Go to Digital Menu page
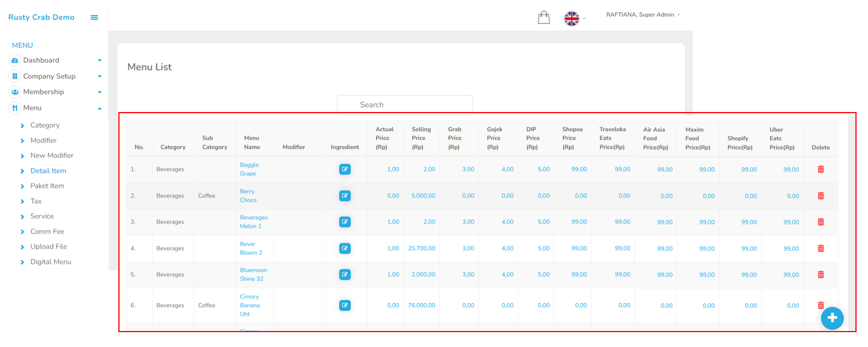 click(50, 262)
